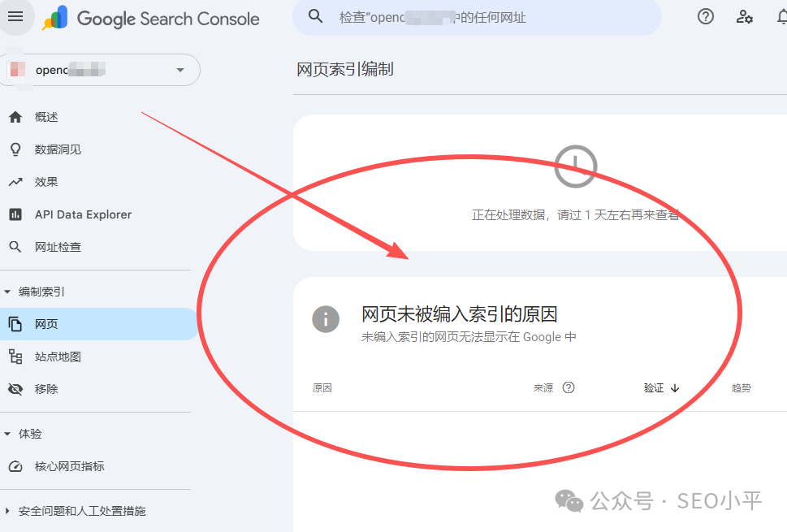Open the navigation hamburger menu
Screen dimensions: 787x532
point(17,17)
